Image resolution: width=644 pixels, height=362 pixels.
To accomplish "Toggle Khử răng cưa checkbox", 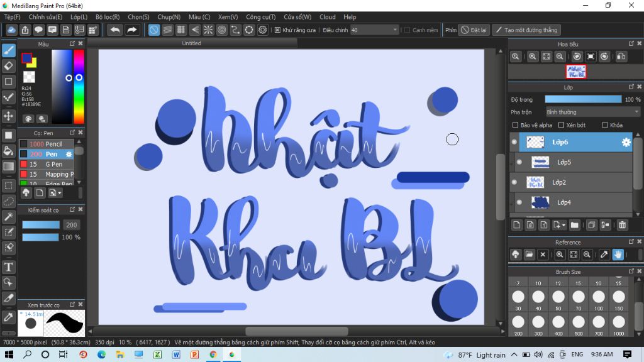I will (277, 30).
